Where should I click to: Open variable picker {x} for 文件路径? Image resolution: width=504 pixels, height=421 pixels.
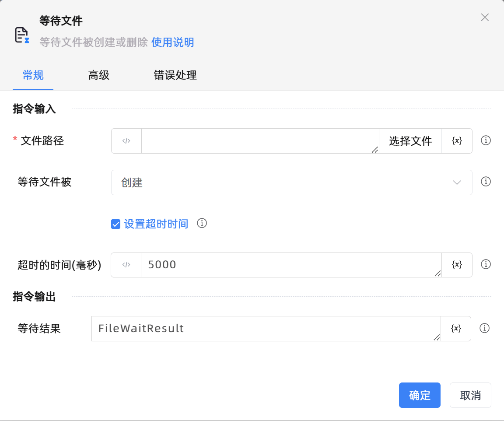[457, 140]
